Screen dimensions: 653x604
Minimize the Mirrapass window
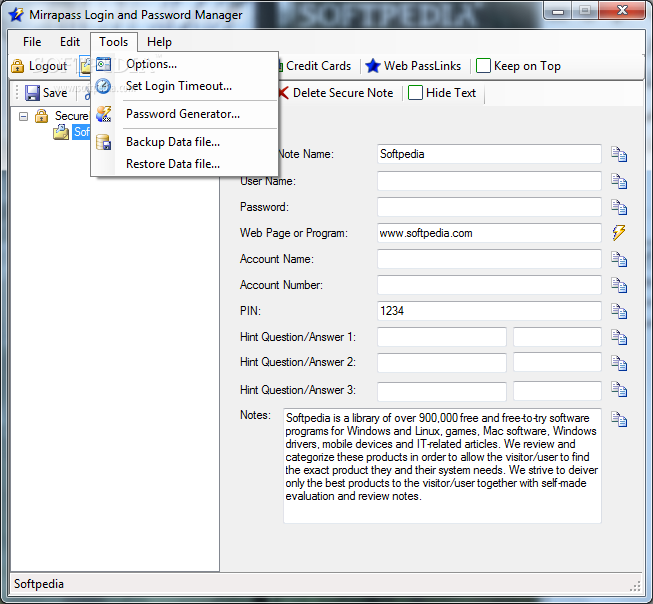(x=558, y=11)
